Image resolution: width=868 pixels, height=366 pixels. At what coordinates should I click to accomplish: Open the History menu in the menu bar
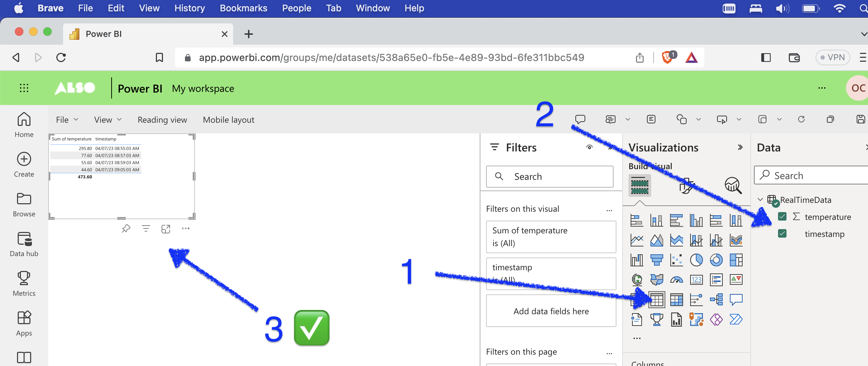click(190, 8)
